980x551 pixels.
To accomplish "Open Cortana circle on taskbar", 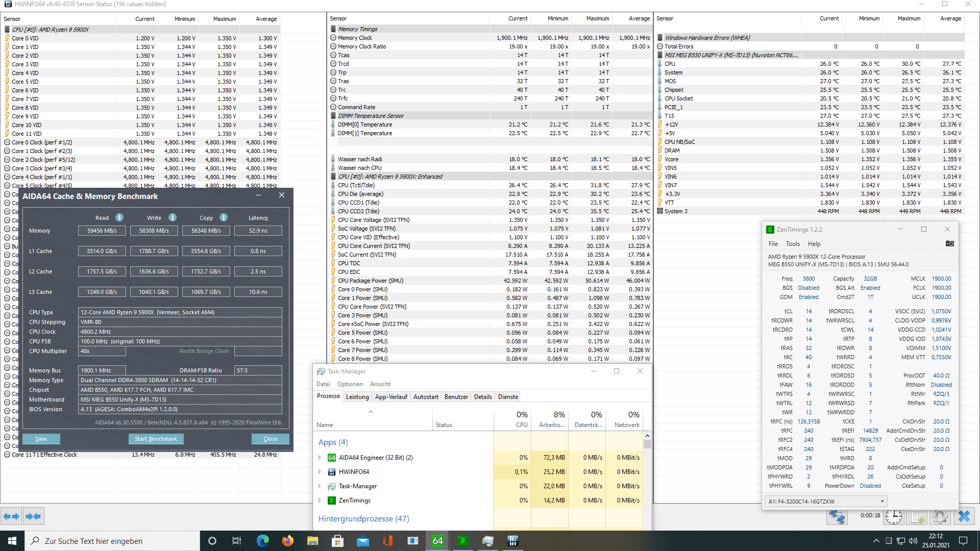I will point(212,541).
